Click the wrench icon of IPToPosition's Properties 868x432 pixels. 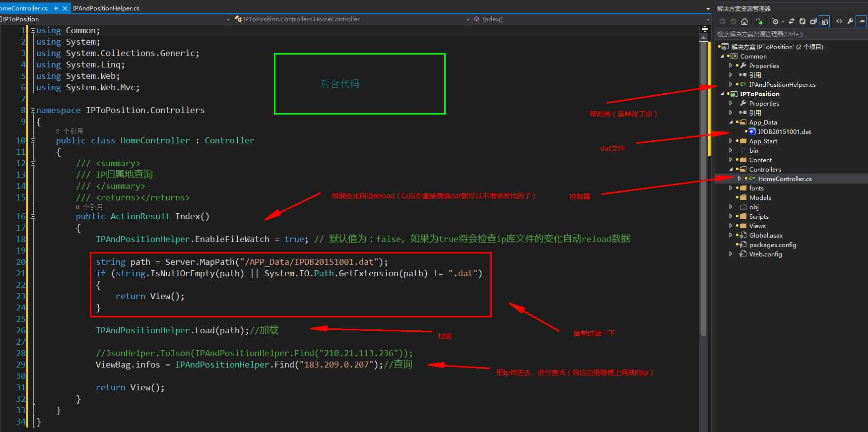pyautogui.click(x=743, y=103)
